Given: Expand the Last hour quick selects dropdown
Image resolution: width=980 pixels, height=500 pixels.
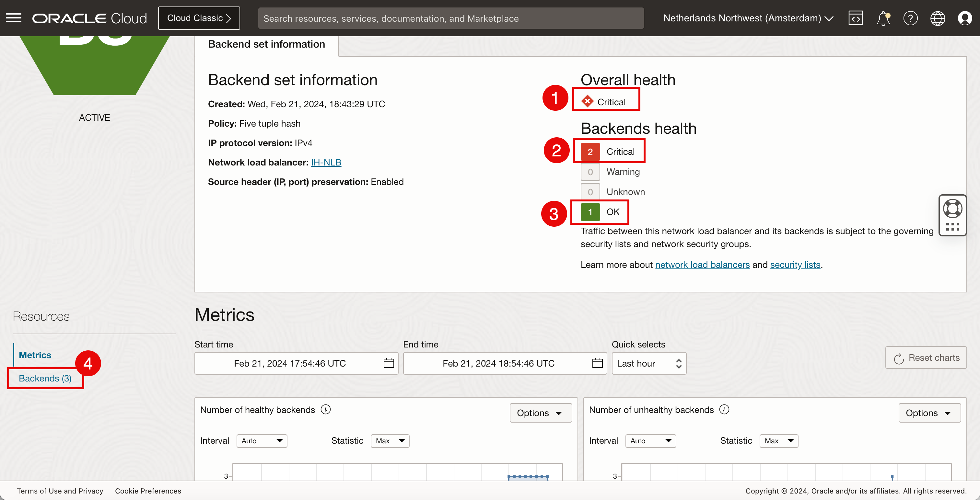Looking at the screenshot, I should pos(649,363).
